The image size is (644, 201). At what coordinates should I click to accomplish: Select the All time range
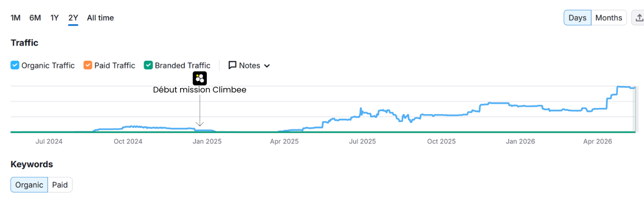point(101,18)
